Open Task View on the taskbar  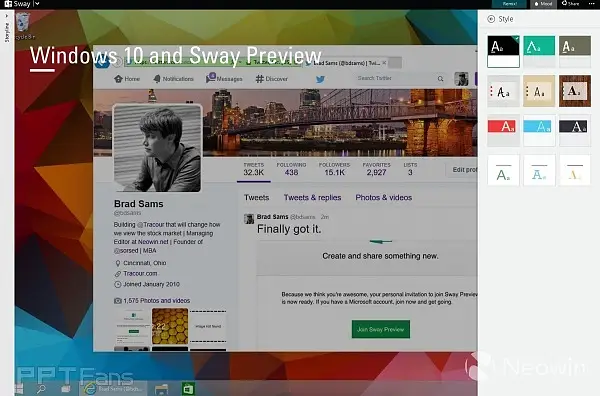[x=66, y=389]
